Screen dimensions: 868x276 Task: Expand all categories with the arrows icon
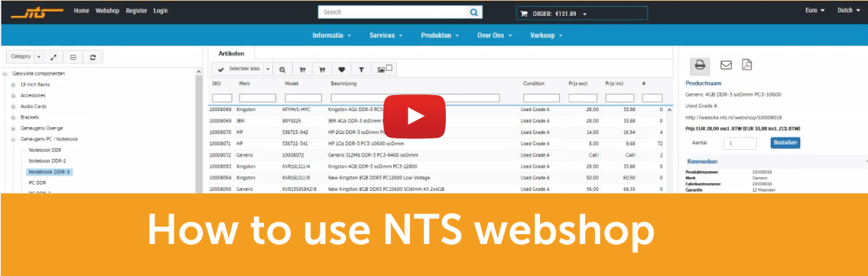tap(53, 57)
